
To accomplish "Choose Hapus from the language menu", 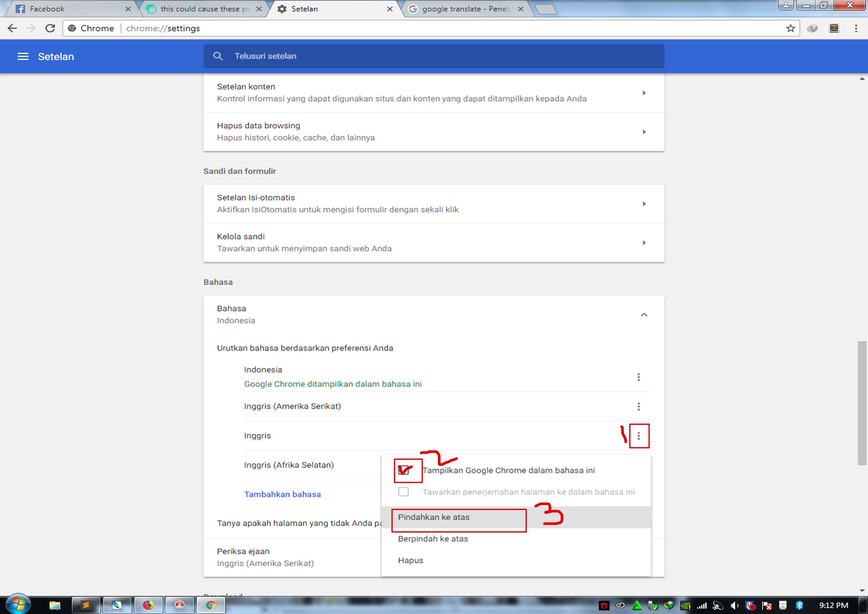I will (x=410, y=560).
